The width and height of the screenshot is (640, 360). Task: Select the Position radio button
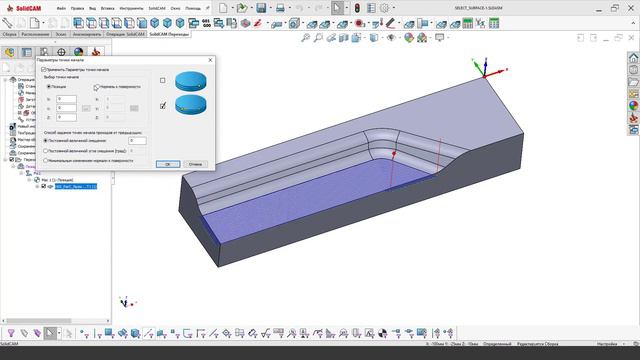(x=49, y=87)
